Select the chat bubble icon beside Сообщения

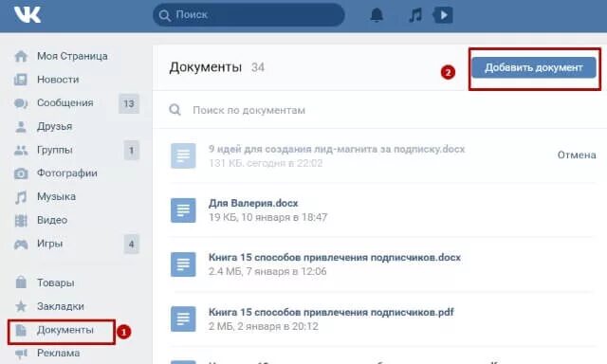click(x=21, y=103)
